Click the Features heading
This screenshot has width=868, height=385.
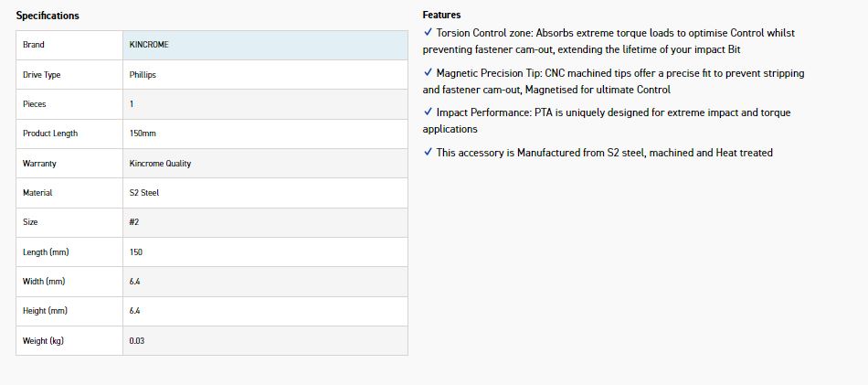441,15
